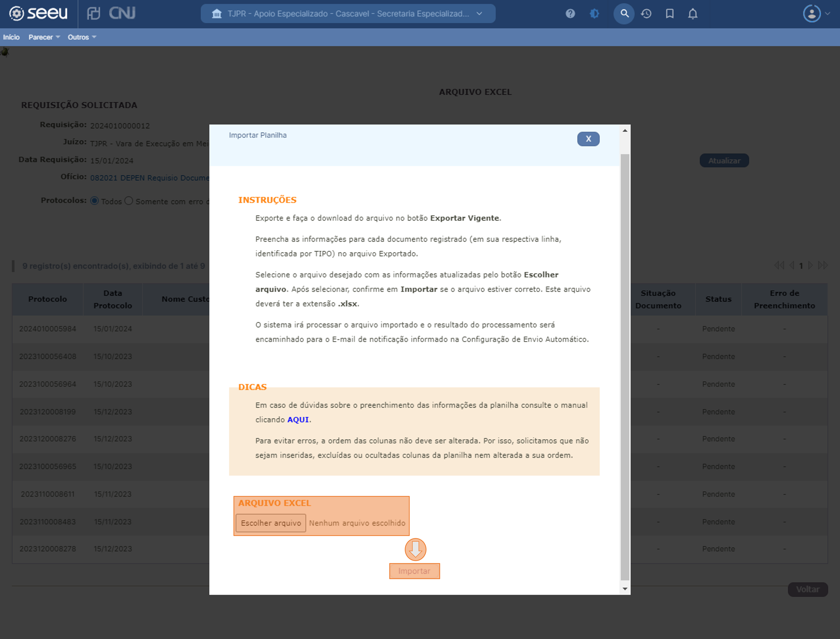Click protocol 2023100056965 cell
The width and height of the screenshot is (840, 639).
tap(47, 466)
